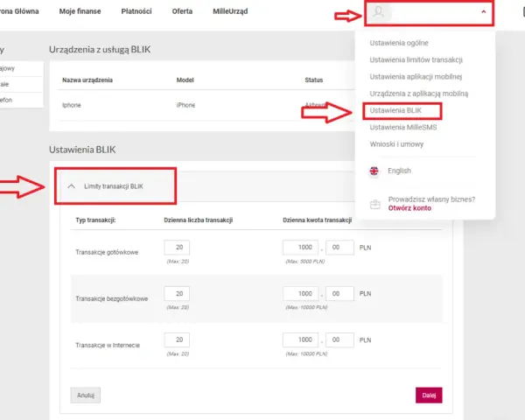The width and height of the screenshot is (525, 420).
Task: Click daily count field for Transakcje bezgotówkowe
Action: pyautogui.click(x=177, y=294)
